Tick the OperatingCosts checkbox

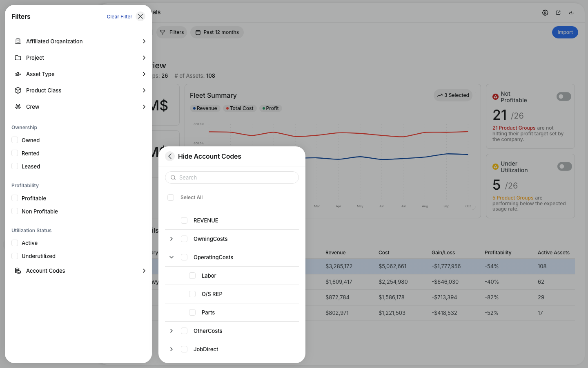pos(184,257)
